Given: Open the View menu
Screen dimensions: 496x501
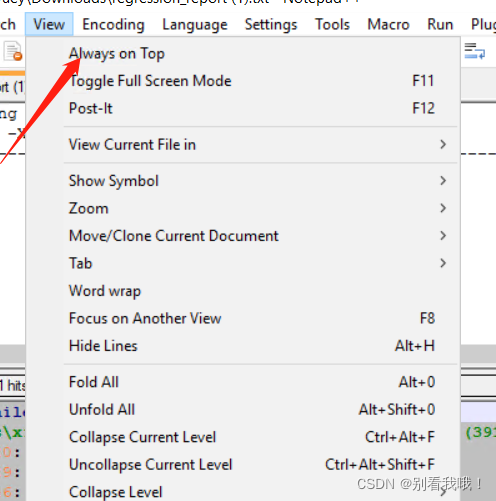Looking at the screenshot, I should [49, 24].
